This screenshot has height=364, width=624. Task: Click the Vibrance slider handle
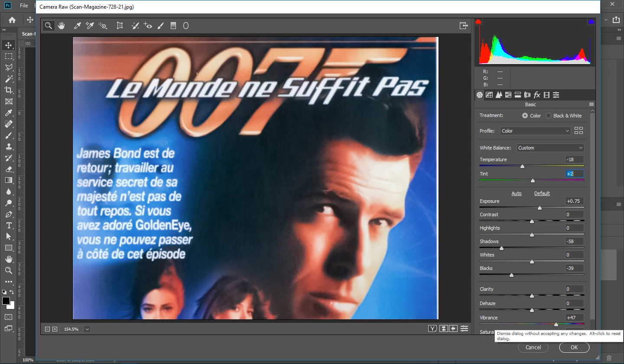[556, 324]
